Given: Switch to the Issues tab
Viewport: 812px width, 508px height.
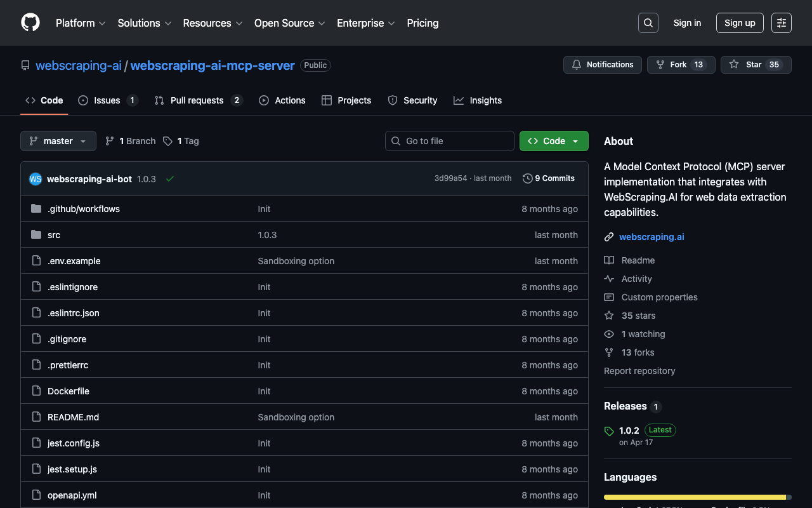Looking at the screenshot, I should 107,100.
